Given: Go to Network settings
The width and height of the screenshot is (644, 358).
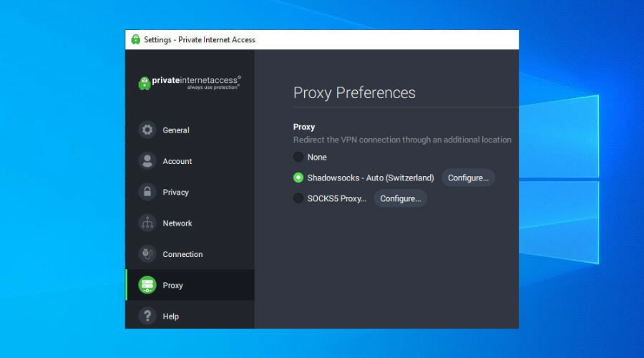Looking at the screenshot, I should click(x=177, y=223).
